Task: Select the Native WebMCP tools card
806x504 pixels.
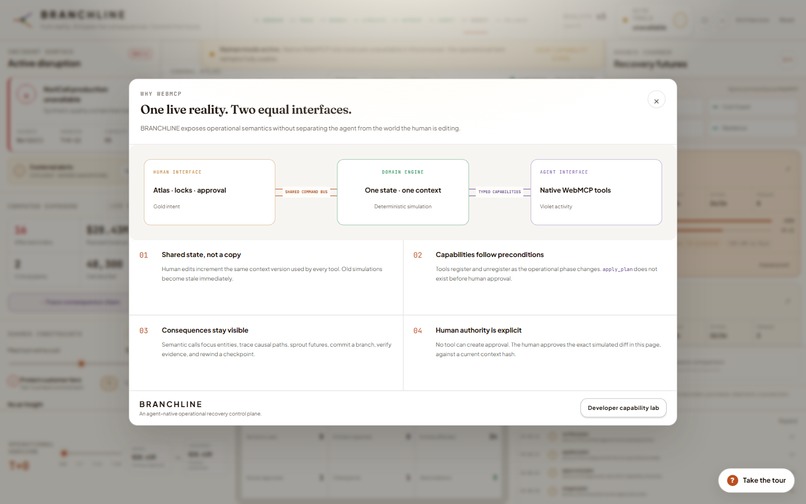Action: click(596, 192)
